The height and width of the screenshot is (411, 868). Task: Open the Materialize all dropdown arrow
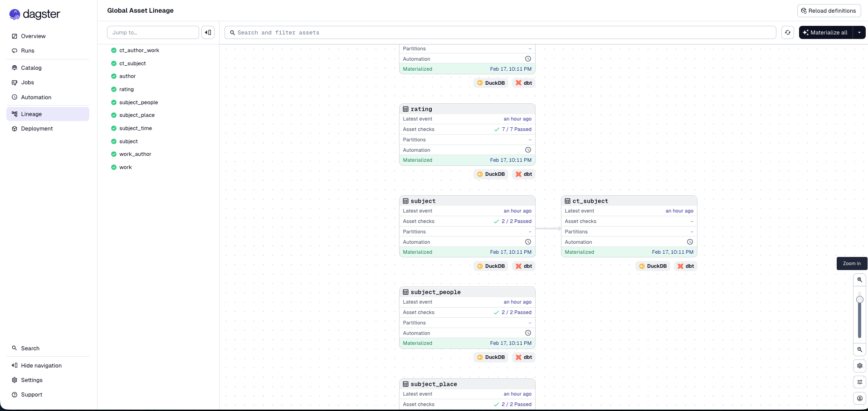pos(859,33)
